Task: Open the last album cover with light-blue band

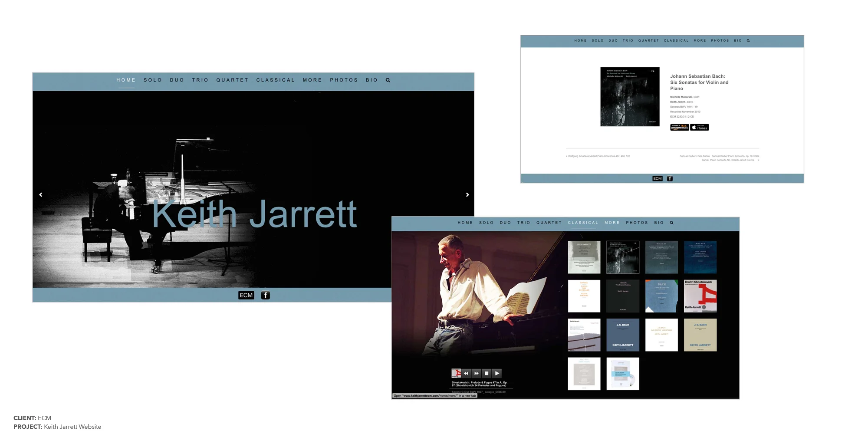Action: coord(623,374)
